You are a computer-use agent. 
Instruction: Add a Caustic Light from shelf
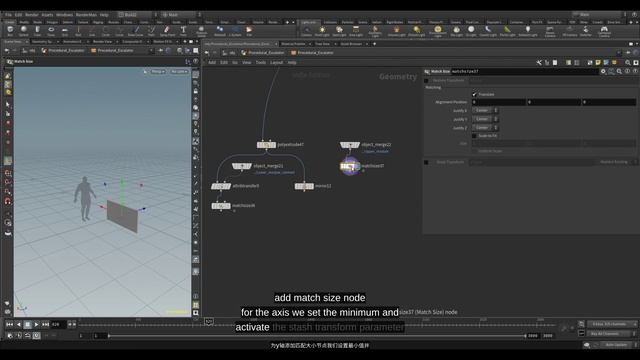488,31
